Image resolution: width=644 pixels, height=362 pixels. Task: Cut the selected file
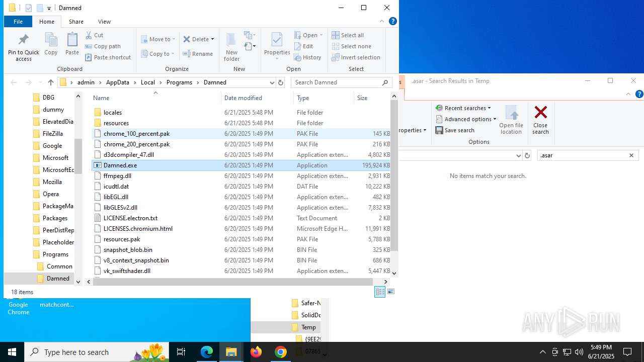pos(94,35)
